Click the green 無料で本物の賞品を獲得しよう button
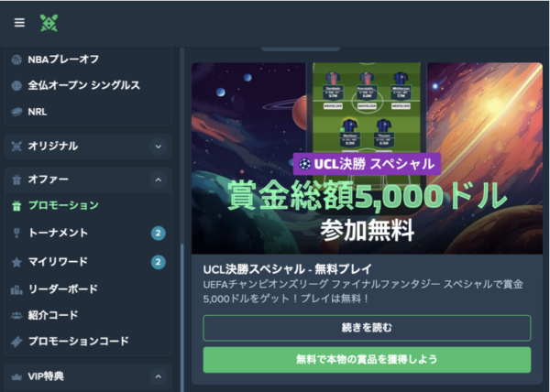This screenshot has height=392, width=550. click(x=367, y=360)
